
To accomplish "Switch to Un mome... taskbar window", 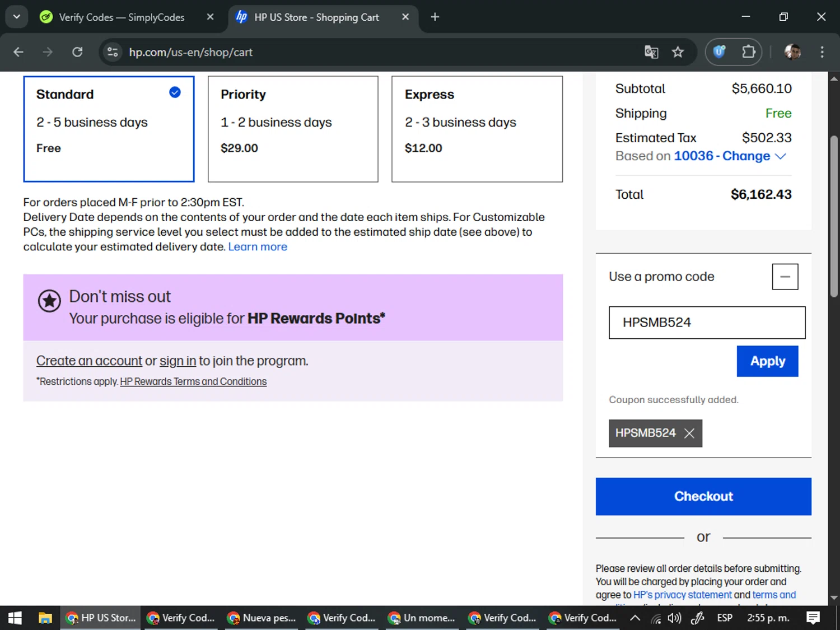I will tap(422, 618).
